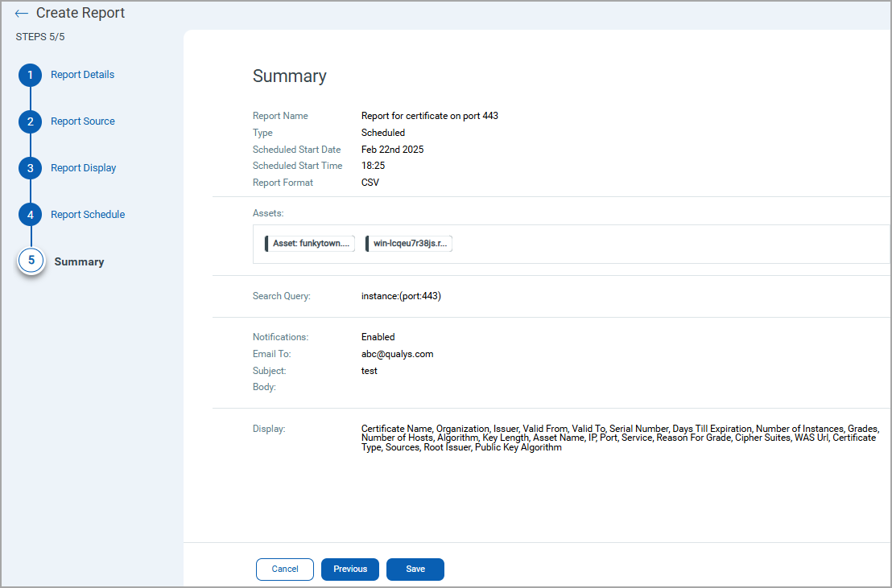Click the report format value 'CSV'
Image resolution: width=892 pixels, height=588 pixels.
370,183
